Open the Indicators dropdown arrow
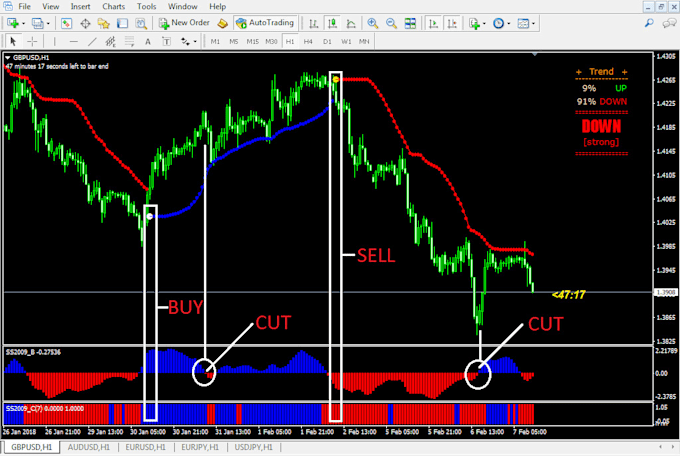 point(484,23)
